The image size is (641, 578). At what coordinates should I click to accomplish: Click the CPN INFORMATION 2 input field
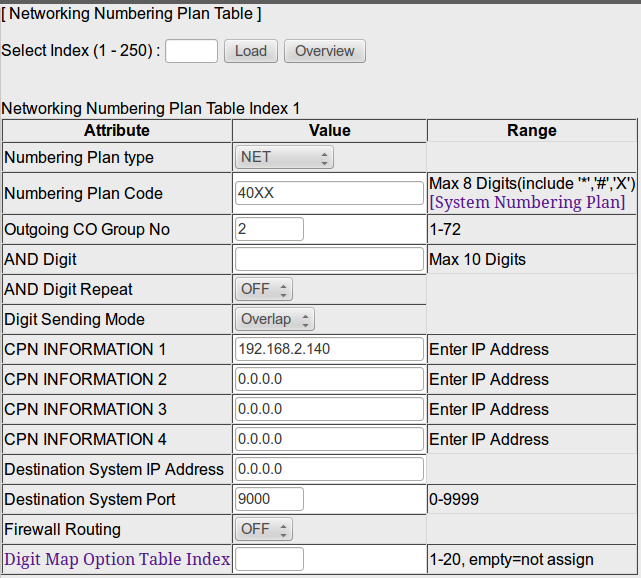(329, 379)
